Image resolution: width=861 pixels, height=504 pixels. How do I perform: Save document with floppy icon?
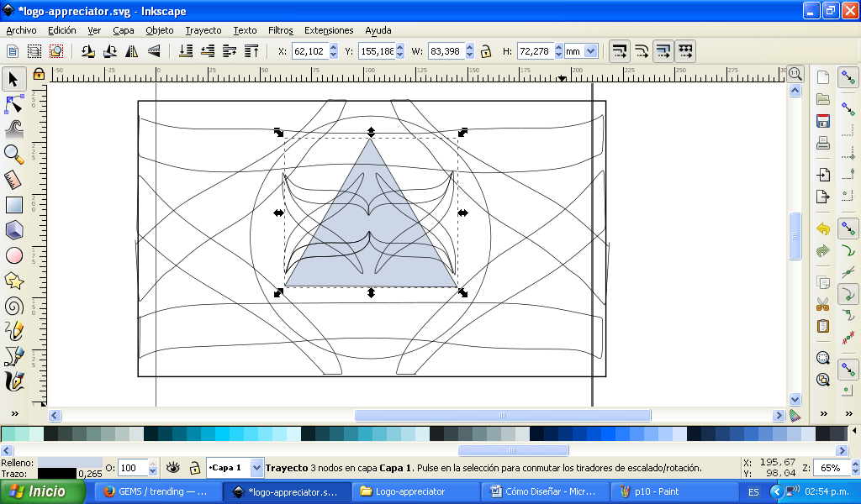click(822, 121)
